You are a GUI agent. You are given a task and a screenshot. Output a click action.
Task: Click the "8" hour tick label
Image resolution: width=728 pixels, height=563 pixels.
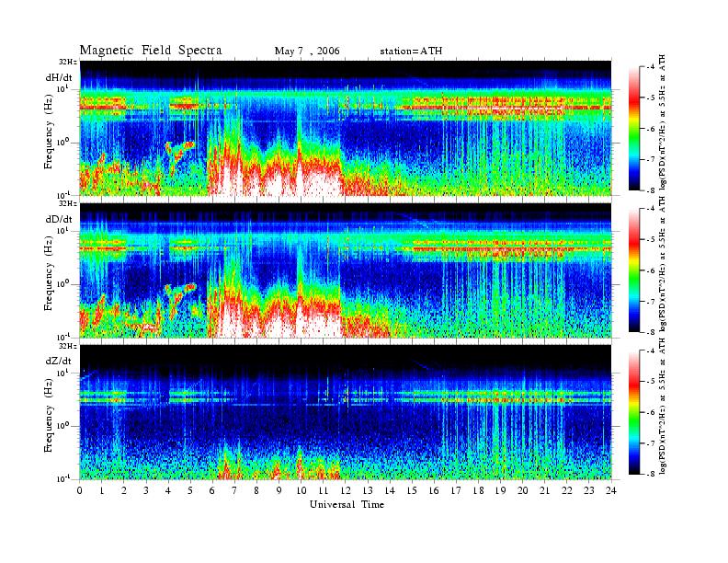256,490
